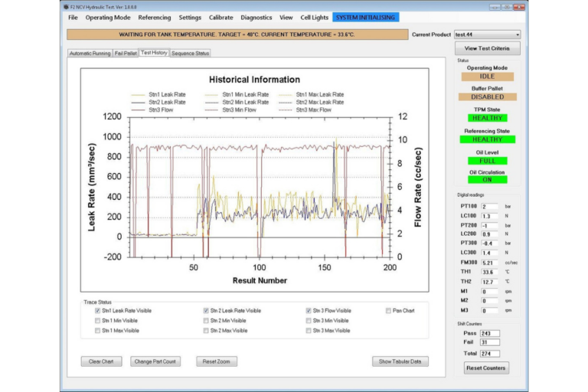Enable Stn 2 Max Visible checkbox
The image size is (588, 392).
click(206, 331)
